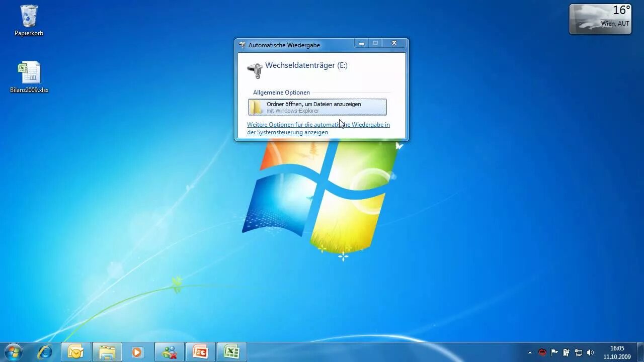Click the 'Allgemeine Optionen' label
644x362 pixels.
coord(281,93)
